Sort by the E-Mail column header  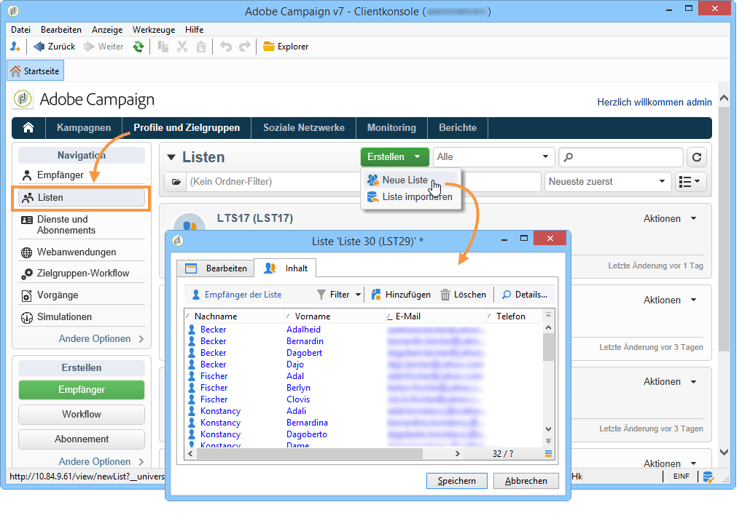click(435, 316)
